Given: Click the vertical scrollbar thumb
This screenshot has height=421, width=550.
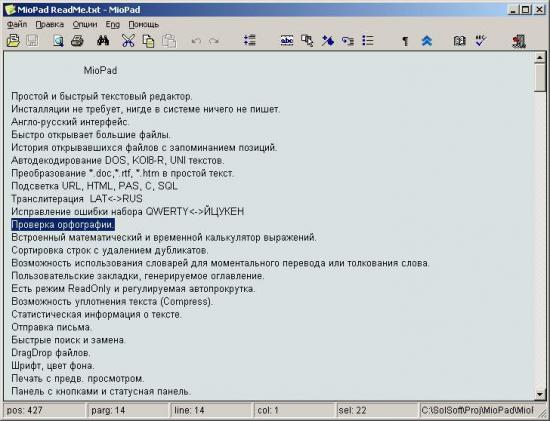Looking at the screenshot, I should (x=540, y=78).
